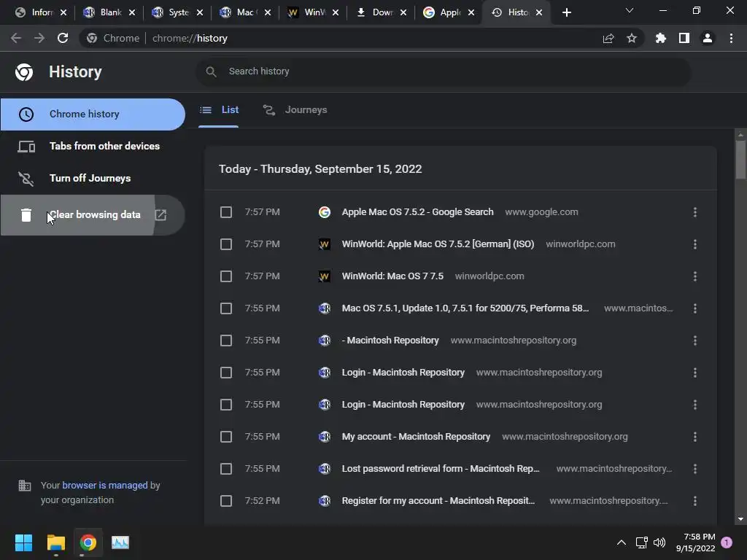Open File Explorer from the taskbar
This screenshot has width=747, height=560.
[55, 542]
